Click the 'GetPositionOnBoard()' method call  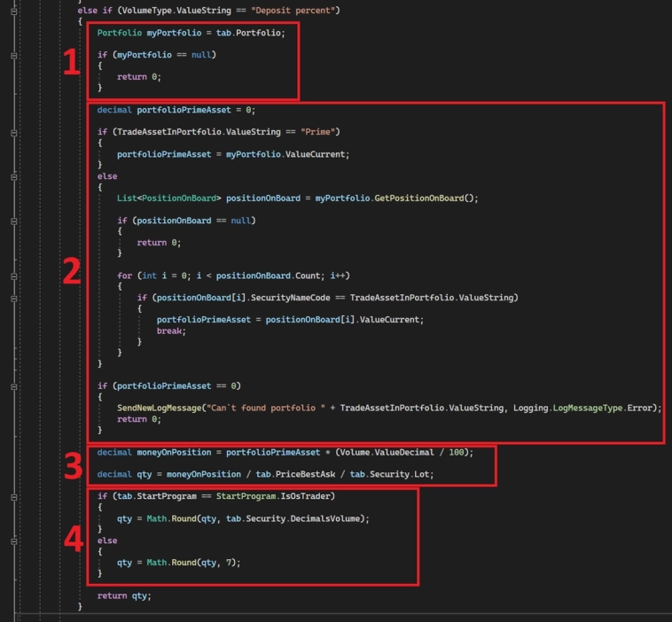[x=426, y=198]
